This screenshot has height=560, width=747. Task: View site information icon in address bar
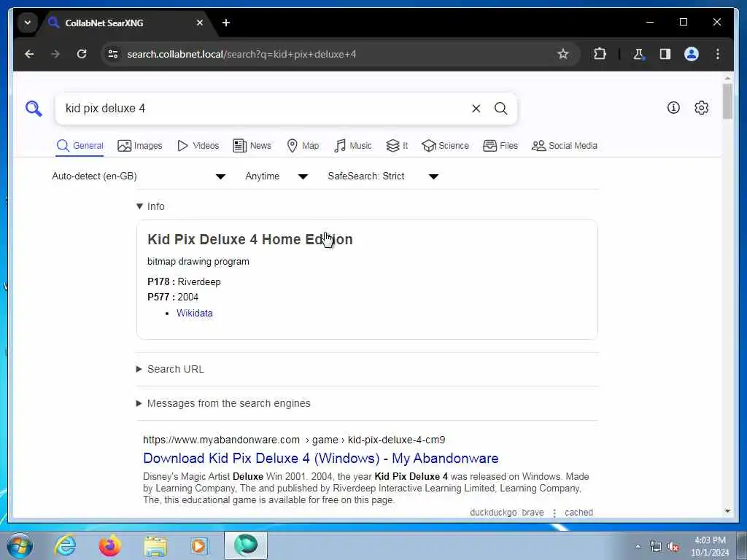(x=113, y=54)
